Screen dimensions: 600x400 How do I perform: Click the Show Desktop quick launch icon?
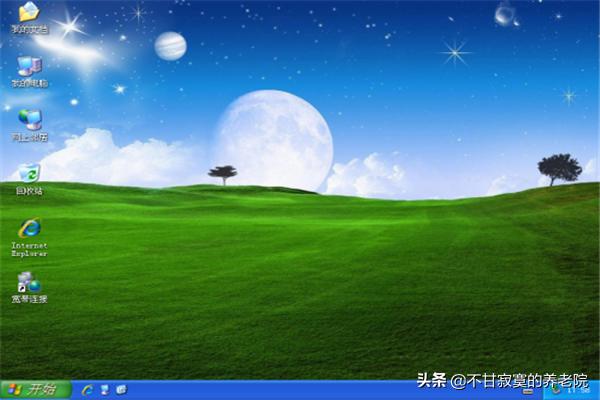[x=104, y=390]
